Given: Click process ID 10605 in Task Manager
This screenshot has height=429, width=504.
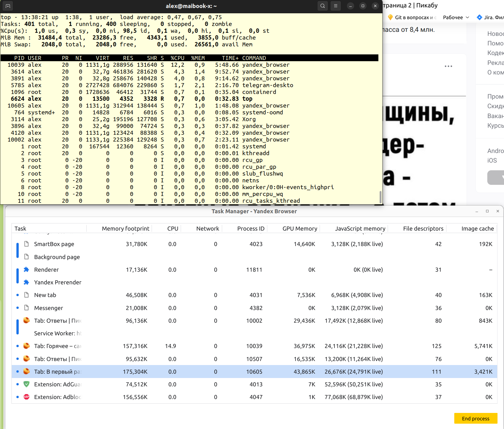Looking at the screenshot, I should coord(254,372).
